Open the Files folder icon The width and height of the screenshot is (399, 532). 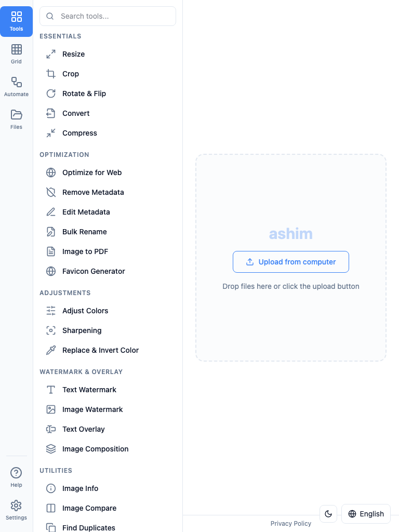pyautogui.click(x=16, y=115)
